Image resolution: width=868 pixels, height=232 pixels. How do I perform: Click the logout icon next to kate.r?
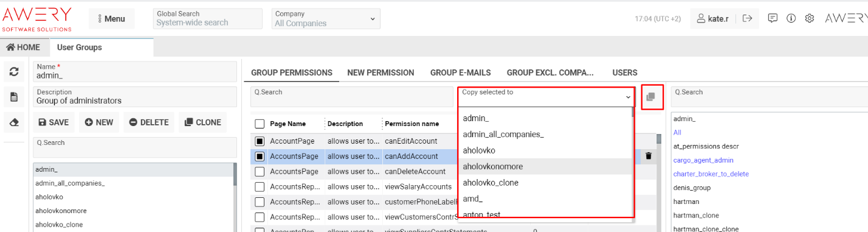pyautogui.click(x=748, y=18)
